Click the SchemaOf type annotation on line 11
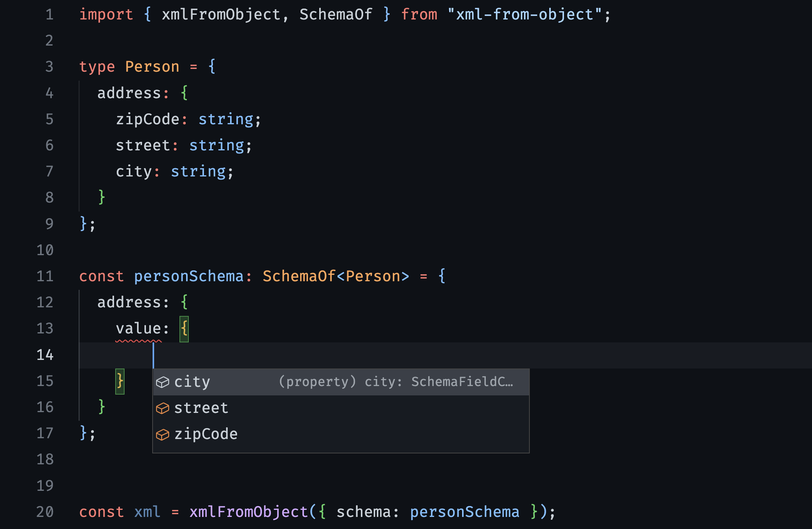The height and width of the screenshot is (529, 812). click(x=299, y=276)
